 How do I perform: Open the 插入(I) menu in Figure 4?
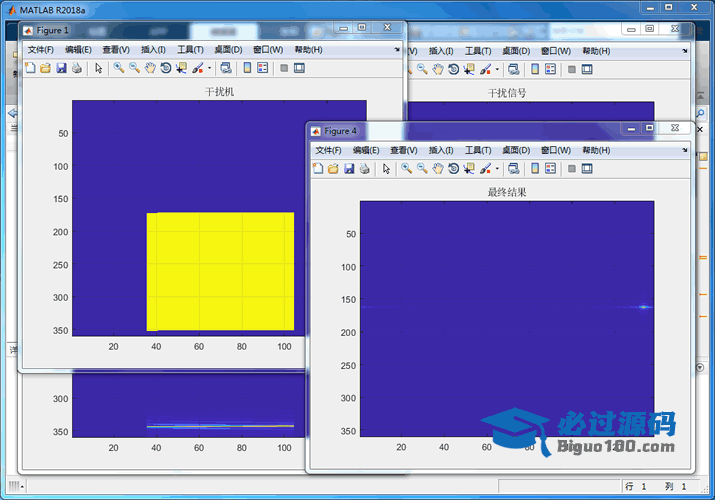coord(441,149)
